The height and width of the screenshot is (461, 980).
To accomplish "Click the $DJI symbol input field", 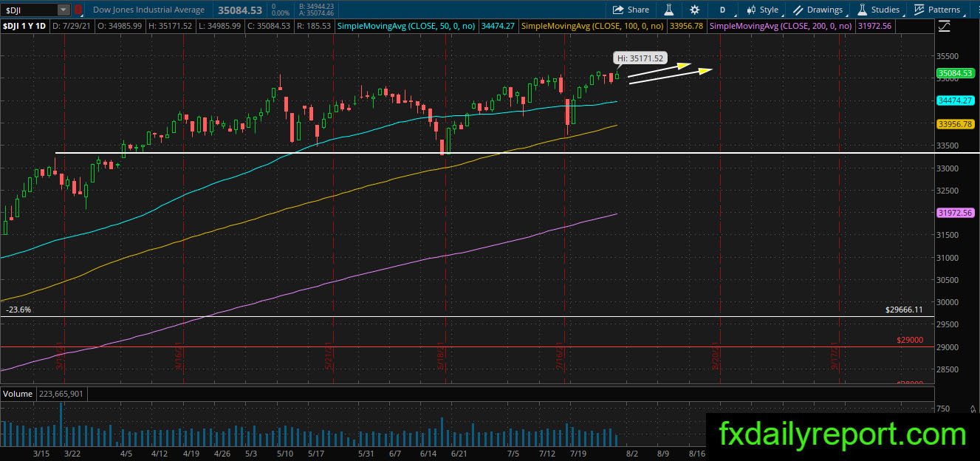I will [30, 10].
